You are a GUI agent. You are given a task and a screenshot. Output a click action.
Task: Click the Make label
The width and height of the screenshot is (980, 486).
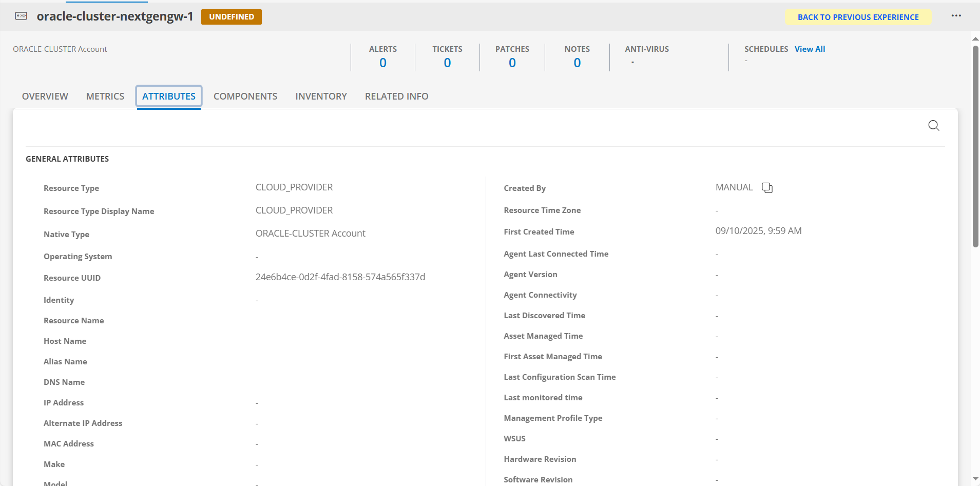(54, 464)
